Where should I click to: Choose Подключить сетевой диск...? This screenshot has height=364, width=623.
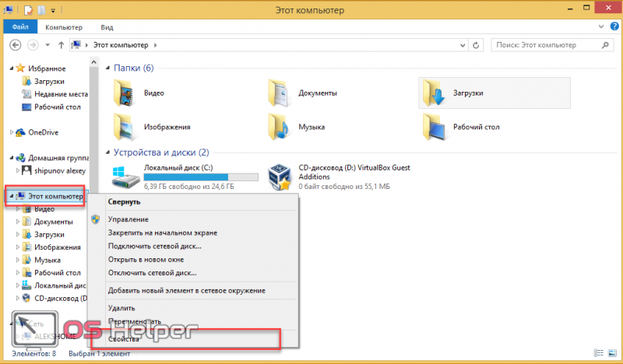194,246
